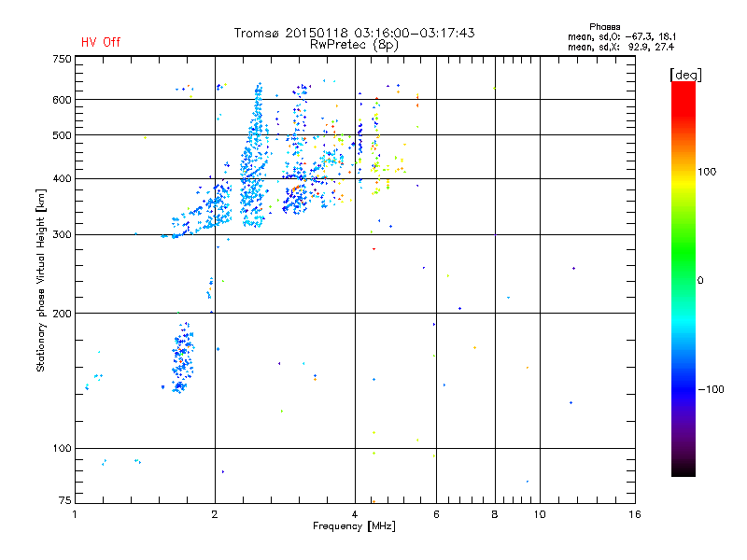Click the "100" tick label beside the color bar
This screenshot has width=747, height=560.
(x=707, y=172)
